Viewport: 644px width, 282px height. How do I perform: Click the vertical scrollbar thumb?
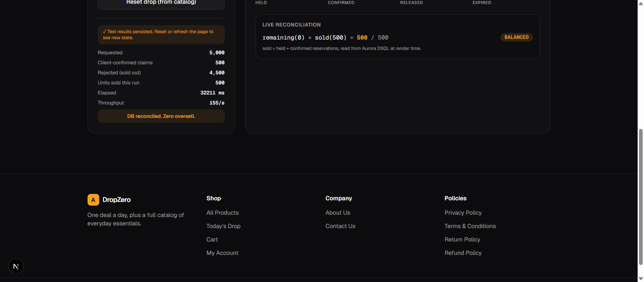click(641, 197)
